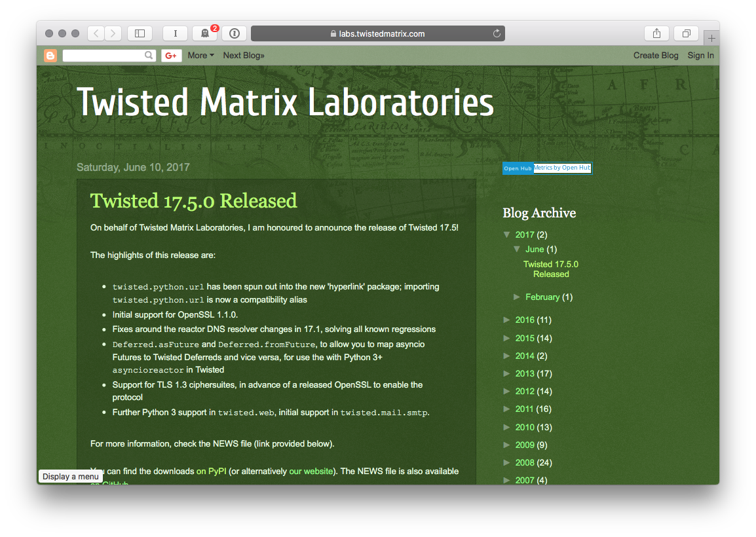The width and height of the screenshot is (756, 537).
Task: Open the 2017 archive link
Action: coord(525,234)
